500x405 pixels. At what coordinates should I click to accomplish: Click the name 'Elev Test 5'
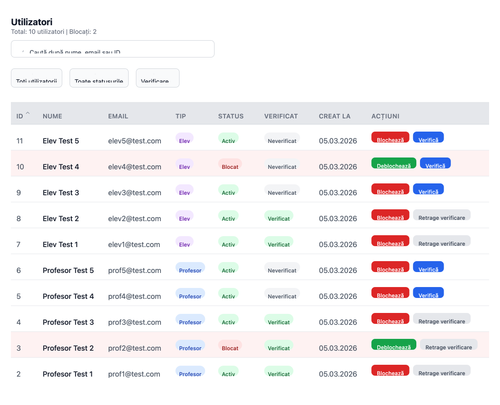pyautogui.click(x=61, y=141)
